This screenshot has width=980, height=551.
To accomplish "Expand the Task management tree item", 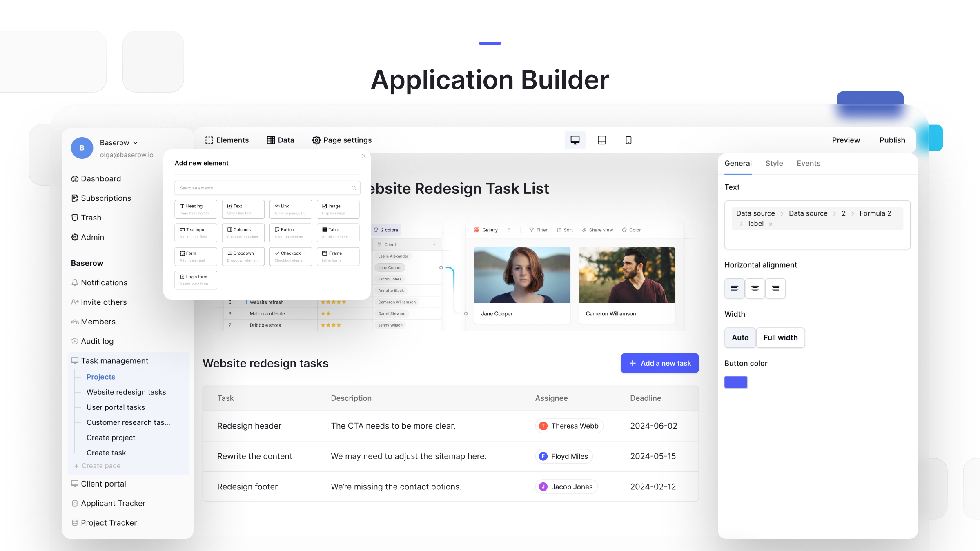I will pos(114,361).
